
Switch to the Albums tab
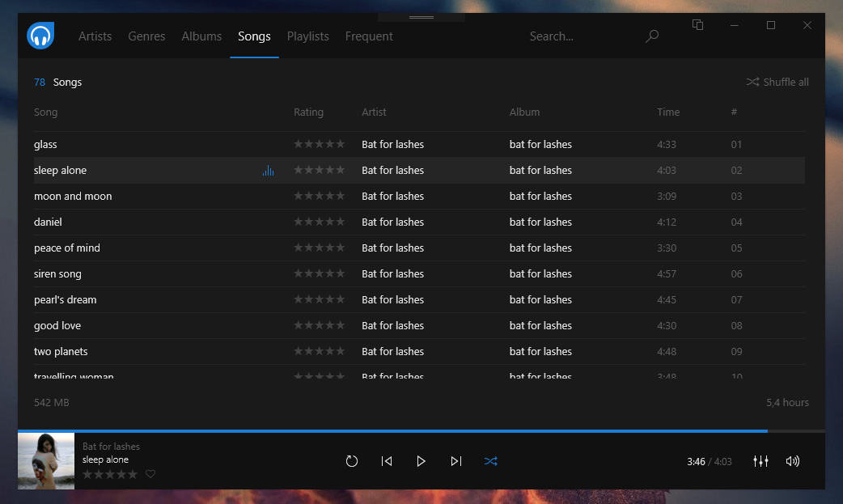pyautogui.click(x=201, y=36)
